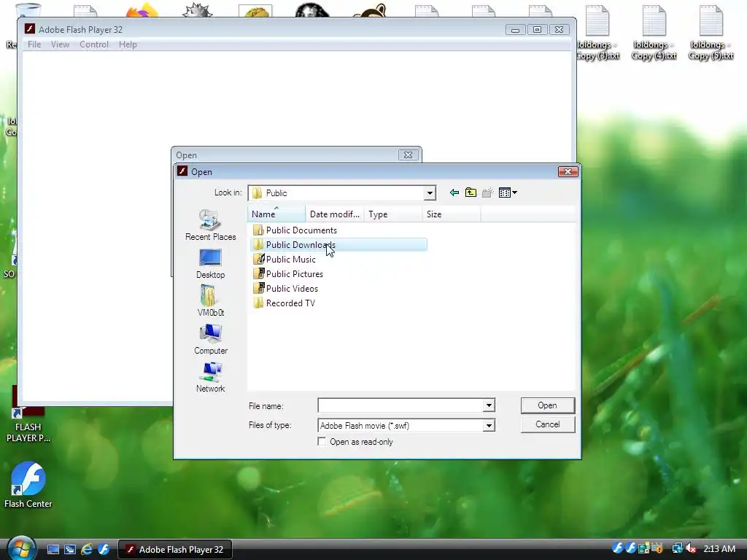Viewport: 747px width, 560px height.
Task: Select Network in the places bar
Action: point(211,377)
